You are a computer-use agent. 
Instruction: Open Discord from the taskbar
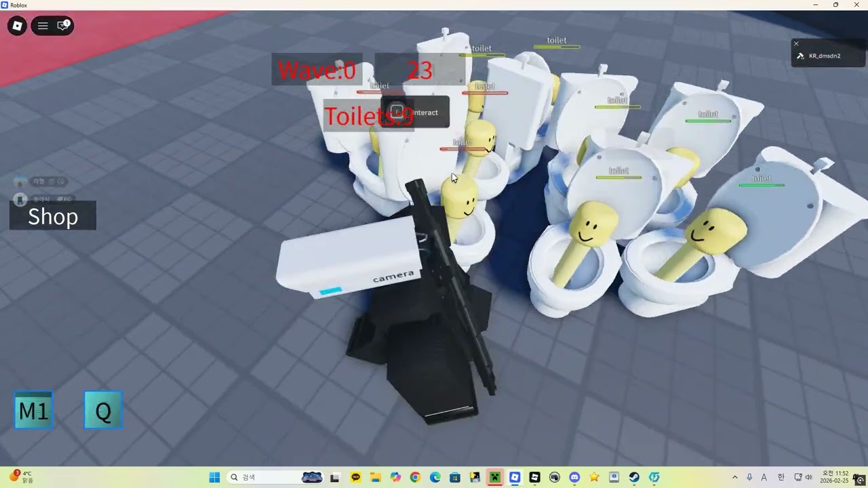[x=574, y=478]
